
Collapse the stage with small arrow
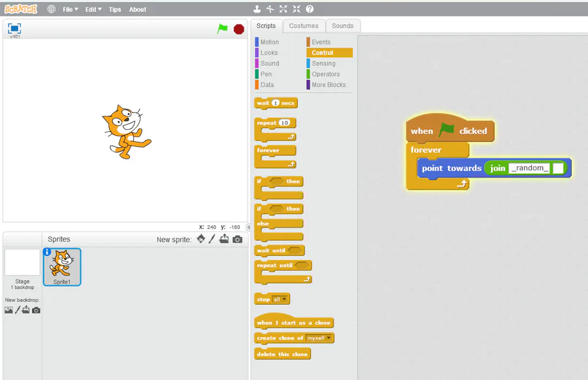pyautogui.click(x=248, y=227)
